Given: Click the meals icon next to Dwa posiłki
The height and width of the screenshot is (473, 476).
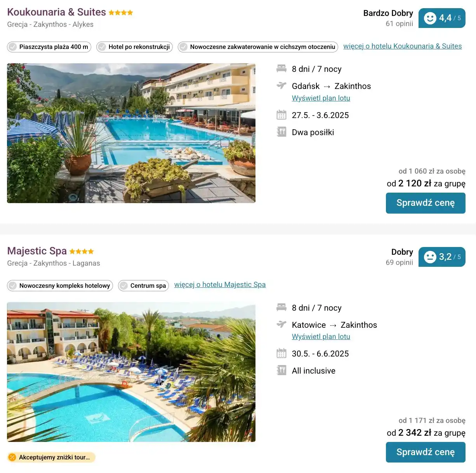Looking at the screenshot, I should [x=281, y=132].
